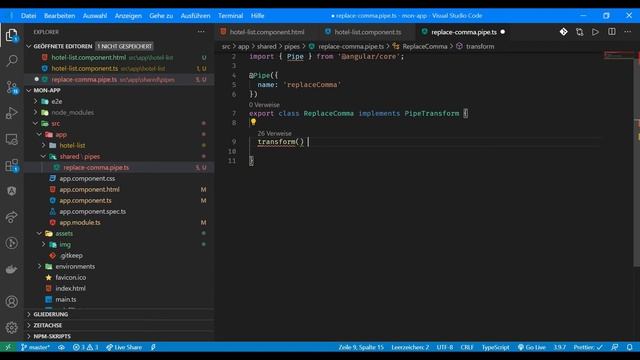Toggle Prettier status in status bar

pyautogui.click(x=588, y=347)
